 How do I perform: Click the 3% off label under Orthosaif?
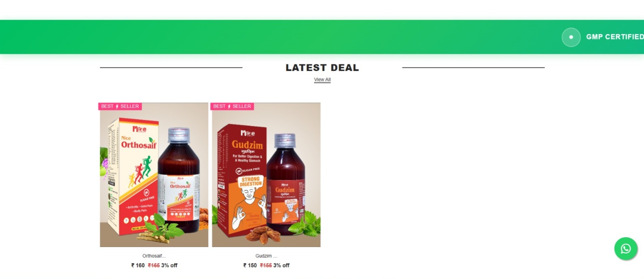pos(169,266)
